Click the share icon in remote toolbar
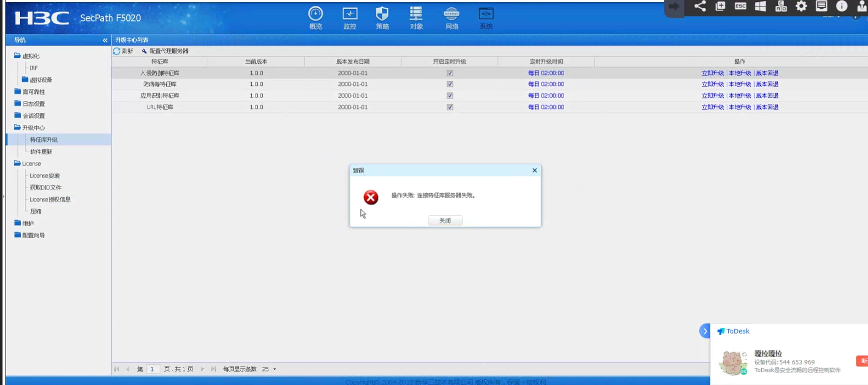 pos(700,6)
